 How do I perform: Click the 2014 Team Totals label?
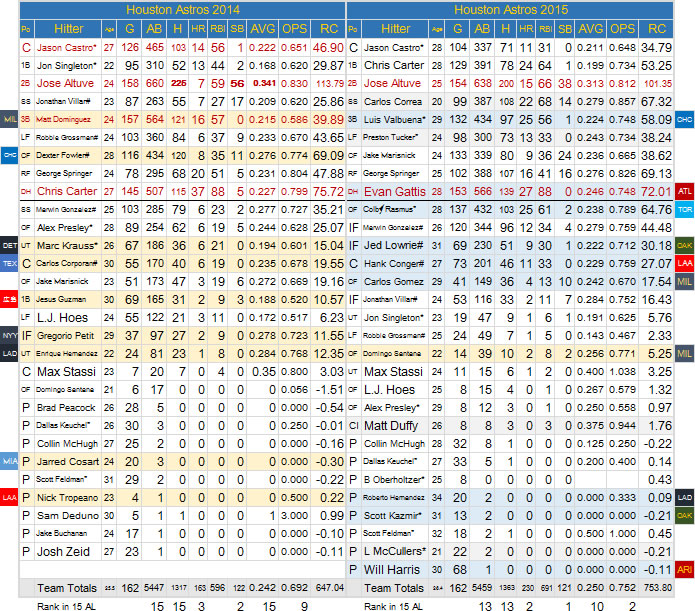pyautogui.click(x=66, y=588)
